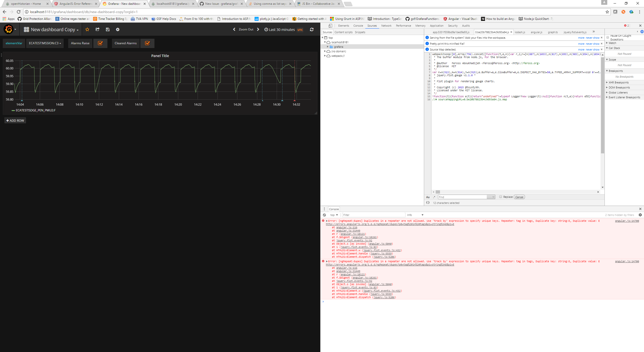Viewport: 644px width, 352px height.
Task: Open New dashboard Copy title dropdown
Action: tap(51, 29)
